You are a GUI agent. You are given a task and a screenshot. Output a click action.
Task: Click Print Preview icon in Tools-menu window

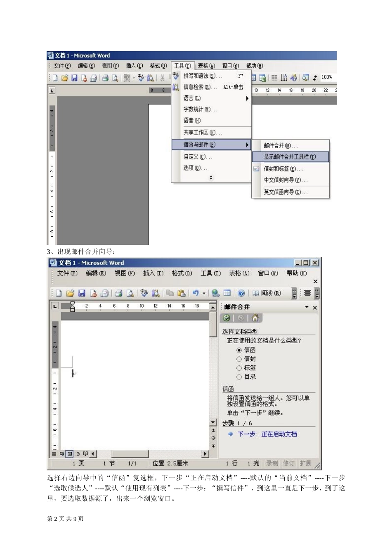tap(115, 78)
